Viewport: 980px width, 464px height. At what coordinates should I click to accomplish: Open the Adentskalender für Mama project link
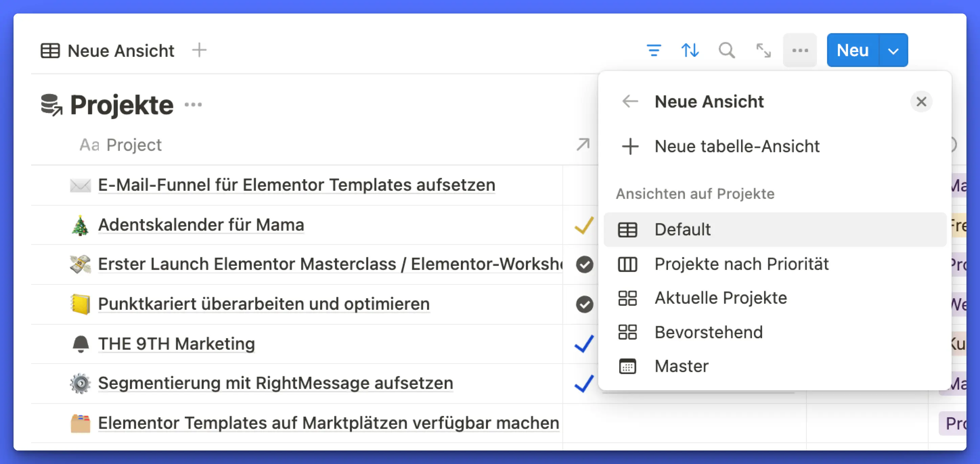pos(201,225)
